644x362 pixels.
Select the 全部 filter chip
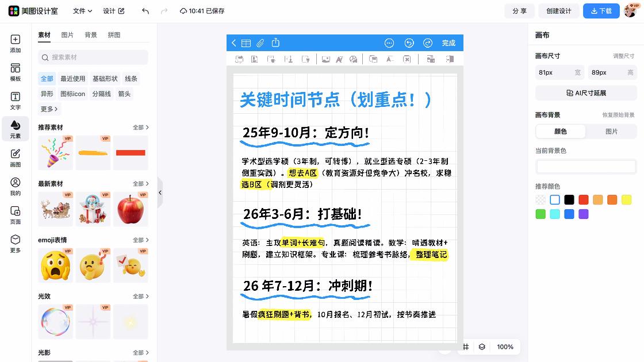[47, 78]
